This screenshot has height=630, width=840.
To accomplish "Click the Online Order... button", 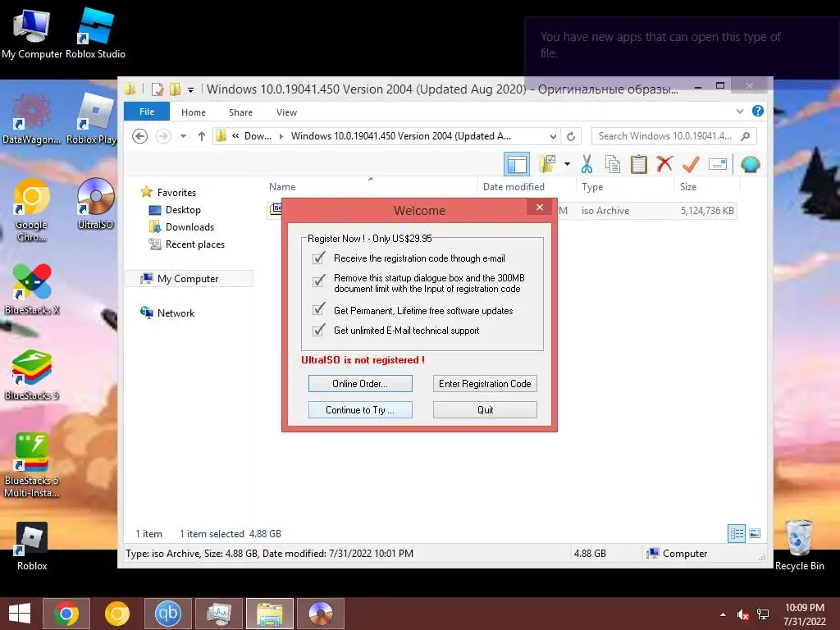I will (x=360, y=384).
